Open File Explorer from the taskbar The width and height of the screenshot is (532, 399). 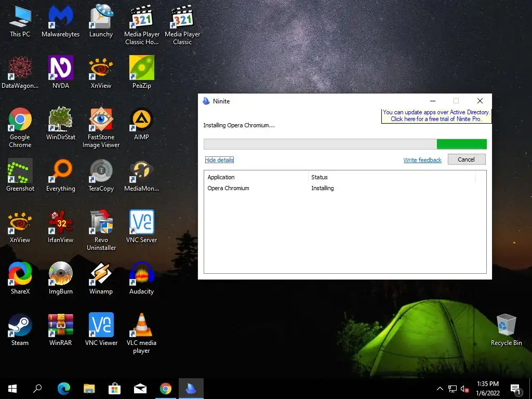point(89,389)
